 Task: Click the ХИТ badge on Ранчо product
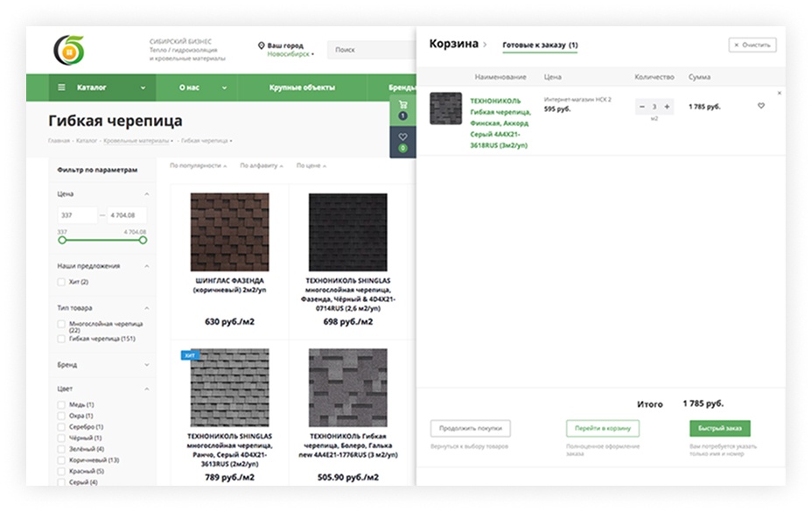[x=190, y=355]
